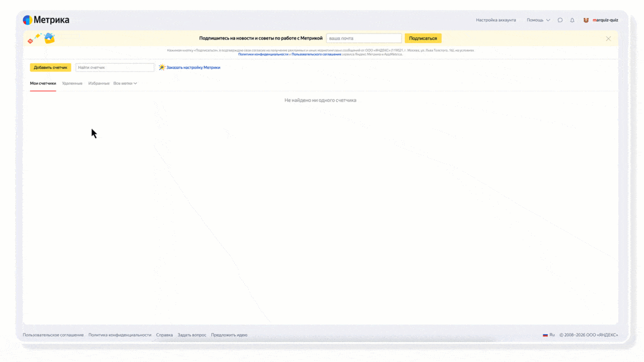Screen dimensions: 644x362
Task: Click the Метрика logo
Action: (x=46, y=20)
